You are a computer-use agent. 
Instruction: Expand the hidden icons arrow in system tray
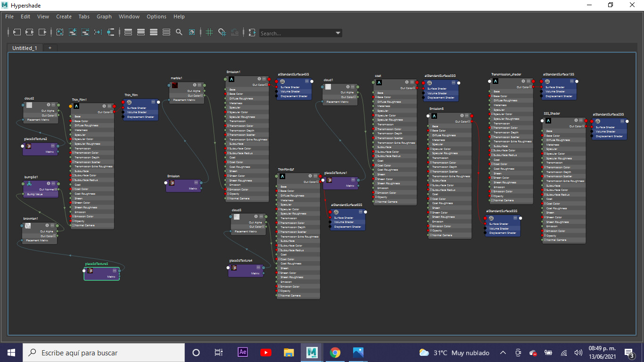[x=503, y=353]
